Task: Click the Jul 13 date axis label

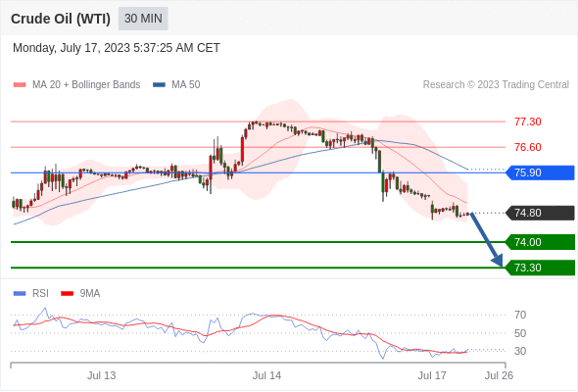Action: tap(101, 375)
